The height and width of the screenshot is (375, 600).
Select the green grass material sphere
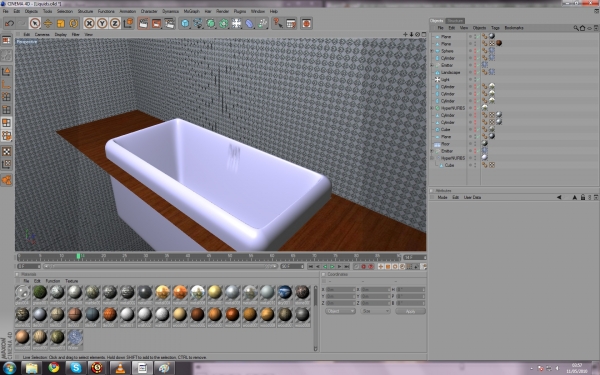pyautogui.click(x=40, y=292)
